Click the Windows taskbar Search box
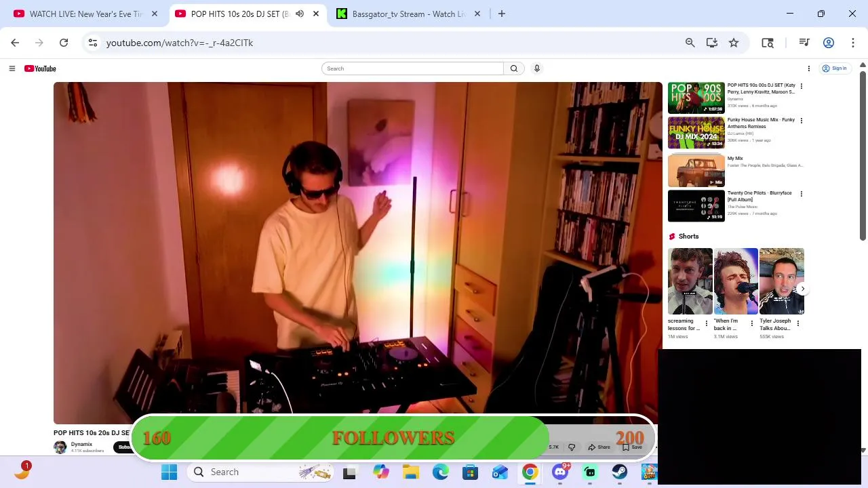This screenshot has width=868, height=488. tap(261, 472)
